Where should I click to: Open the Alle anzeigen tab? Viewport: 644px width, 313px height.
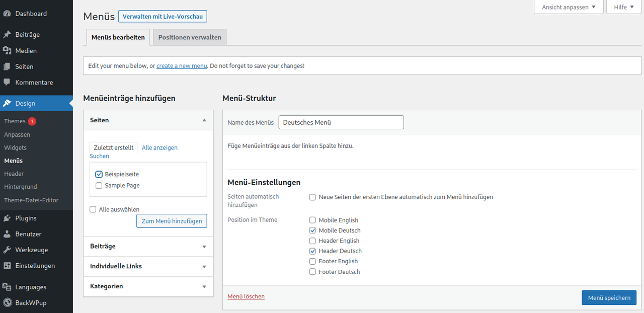[x=159, y=147]
